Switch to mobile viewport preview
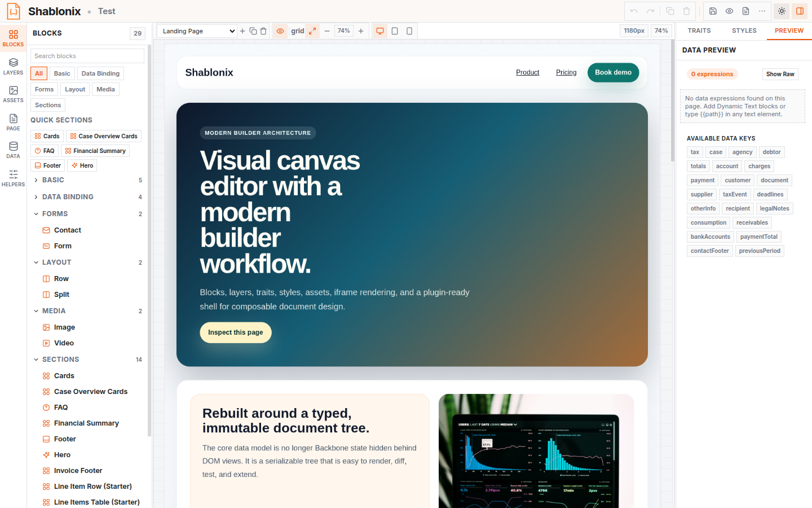Viewport: 812px width, 508px height. [408, 31]
